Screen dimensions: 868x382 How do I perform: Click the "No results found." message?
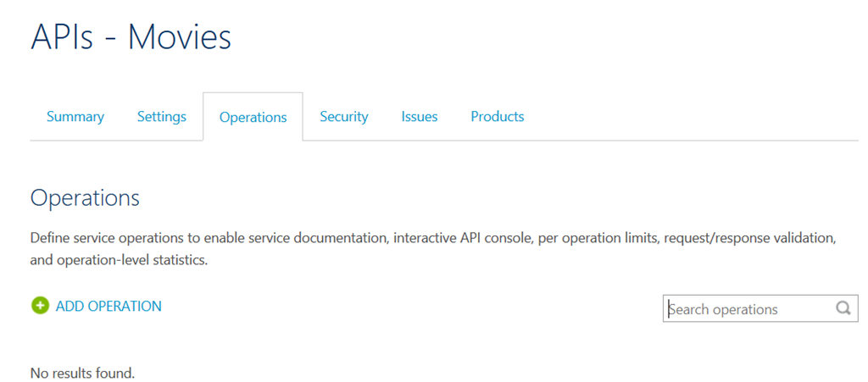coord(82,373)
